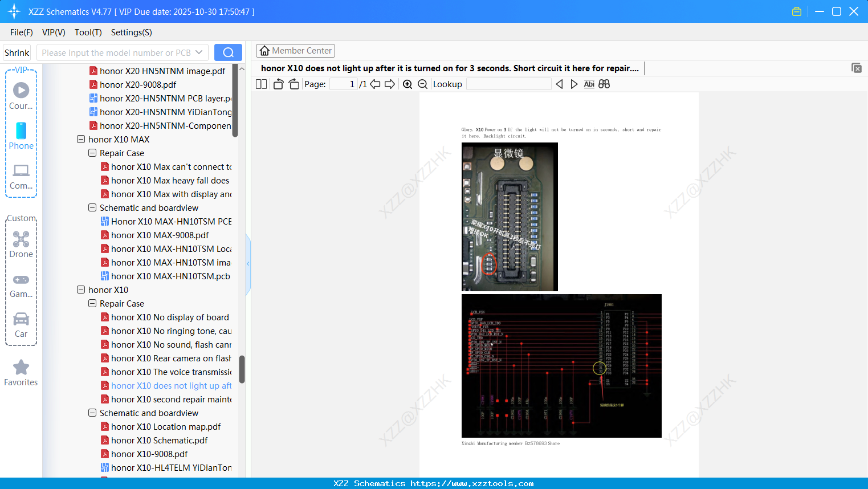The image size is (868, 489).
Task: Rotate the page clockwise
Action: (294, 84)
